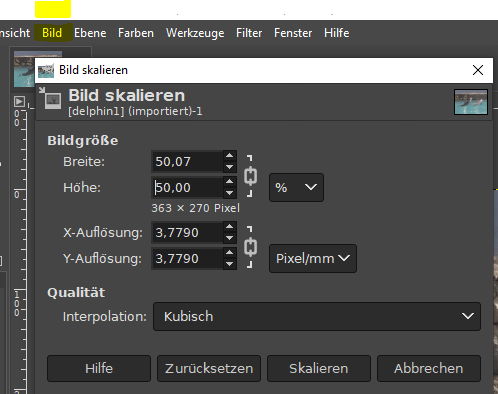Toggle the width-height aspect ratio chain link
The height and width of the screenshot is (394, 498).
[250, 176]
